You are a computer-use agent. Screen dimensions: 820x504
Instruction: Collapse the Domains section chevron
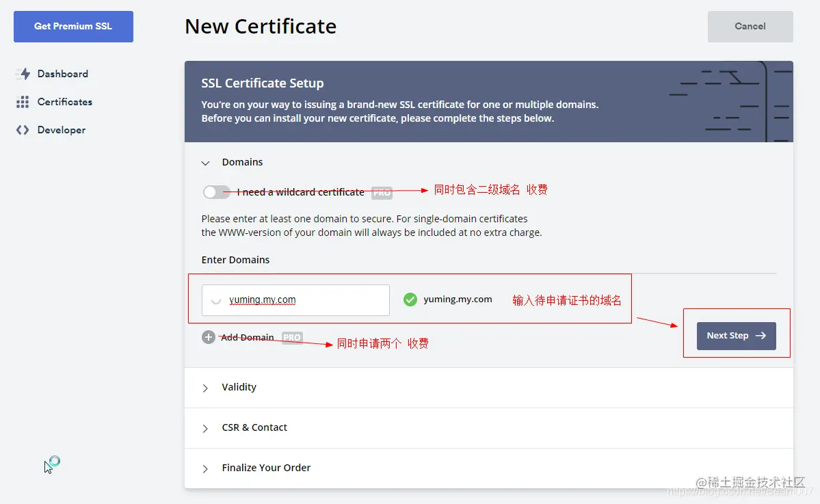[x=205, y=163]
